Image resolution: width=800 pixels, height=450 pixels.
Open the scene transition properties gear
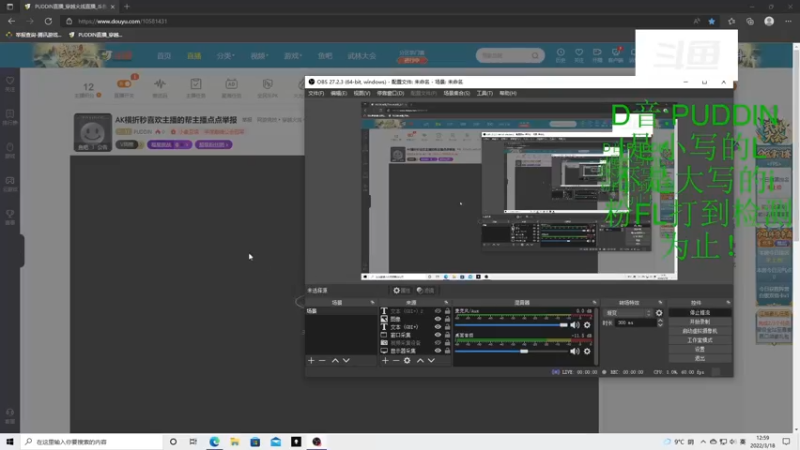pyautogui.click(x=659, y=313)
